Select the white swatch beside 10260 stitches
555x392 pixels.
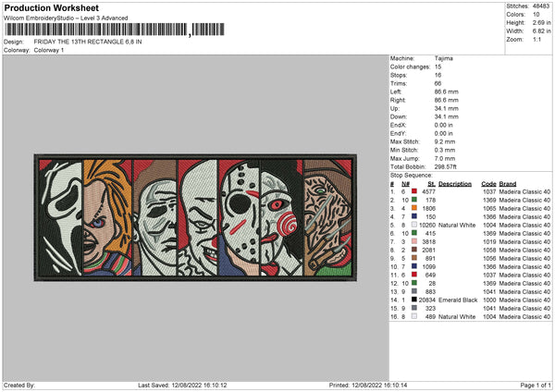(413, 225)
